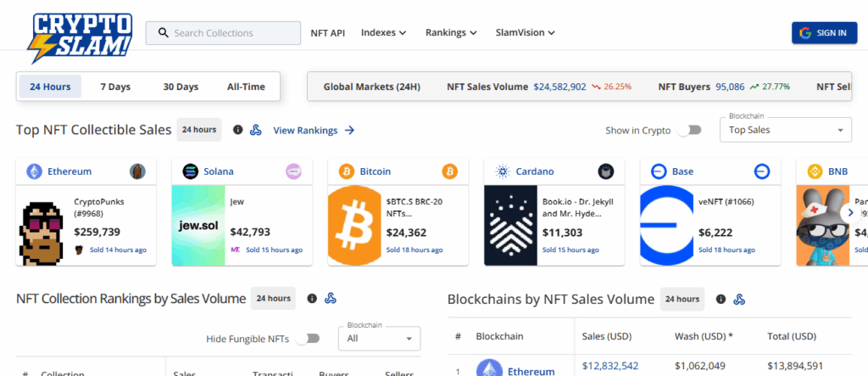Open the Blockchain All dropdown
868x376 pixels.
pyautogui.click(x=379, y=338)
